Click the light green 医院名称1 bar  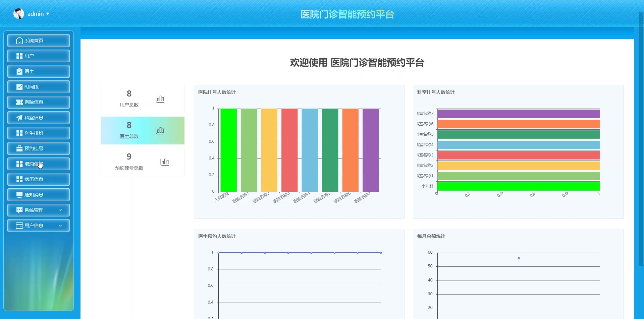coord(249,150)
